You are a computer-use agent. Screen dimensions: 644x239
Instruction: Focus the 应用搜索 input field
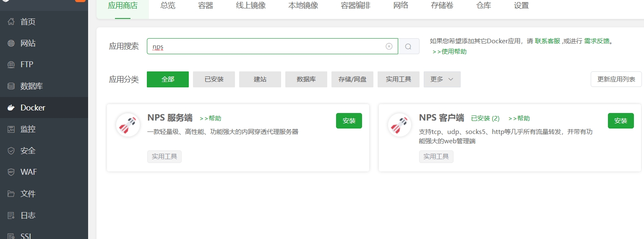point(272,46)
